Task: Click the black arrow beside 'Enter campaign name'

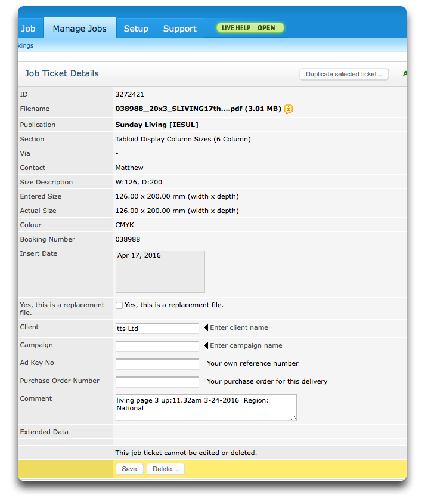Action: click(x=206, y=346)
